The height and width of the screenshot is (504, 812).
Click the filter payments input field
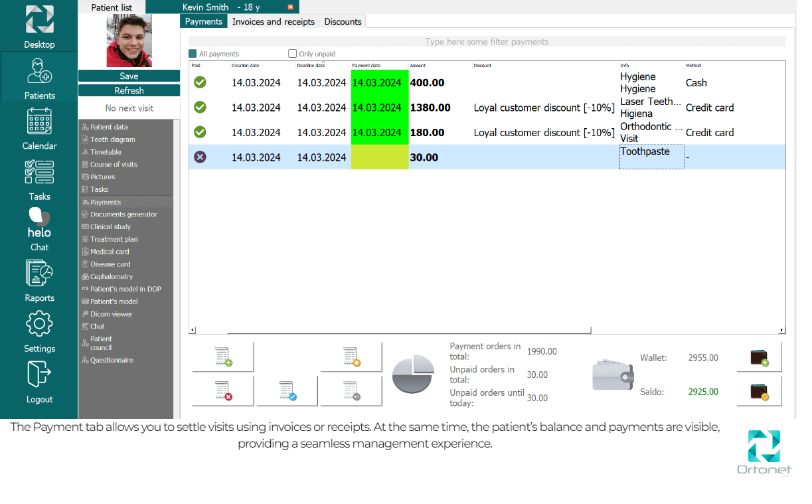[x=487, y=42]
